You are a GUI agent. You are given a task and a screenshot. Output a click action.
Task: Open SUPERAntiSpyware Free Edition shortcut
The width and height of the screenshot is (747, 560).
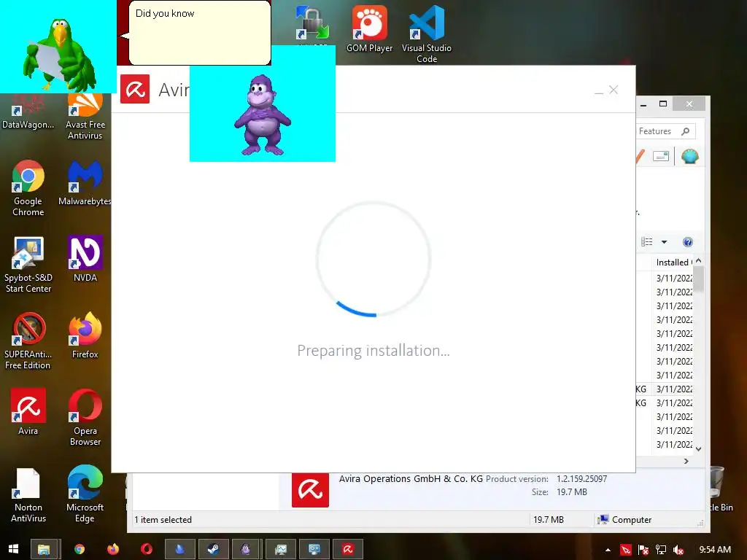pos(28,341)
